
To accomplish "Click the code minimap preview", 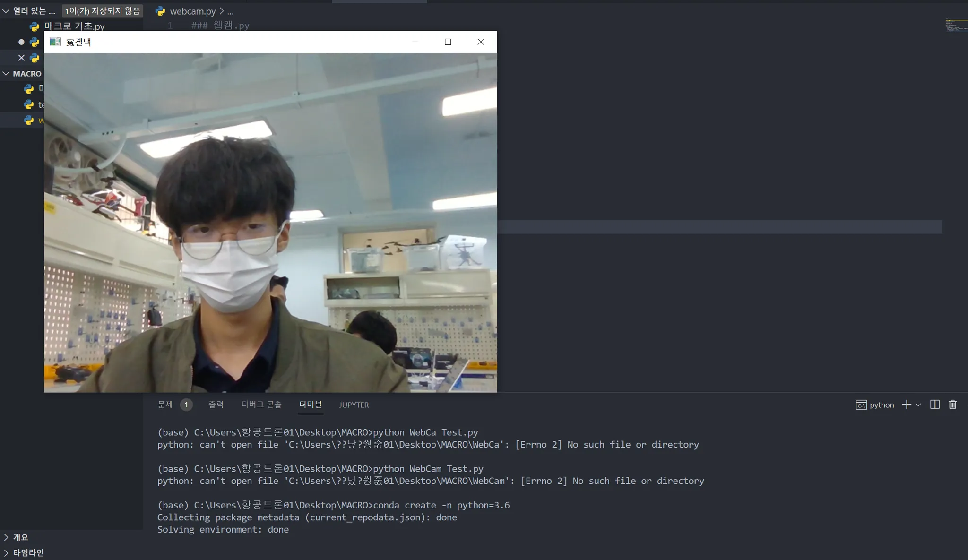I will [956, 25].
